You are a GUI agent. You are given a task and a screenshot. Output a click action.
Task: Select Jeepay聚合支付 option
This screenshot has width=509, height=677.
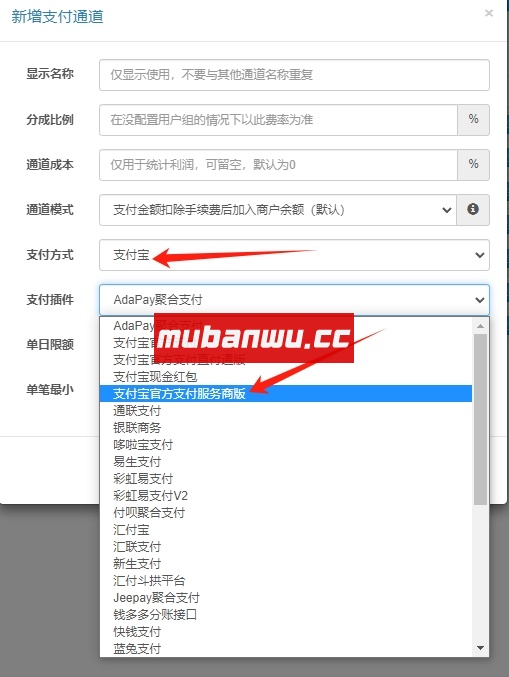[286, 598]
